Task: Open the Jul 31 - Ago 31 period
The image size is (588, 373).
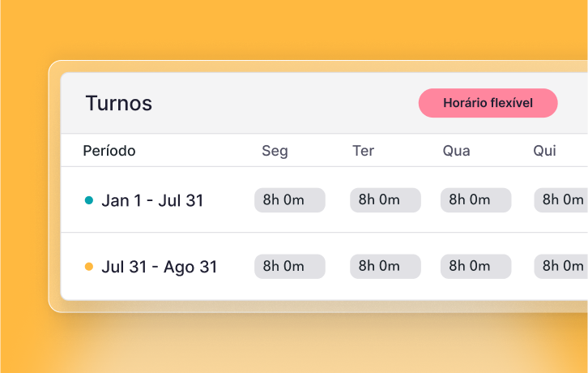Action: 159,266
